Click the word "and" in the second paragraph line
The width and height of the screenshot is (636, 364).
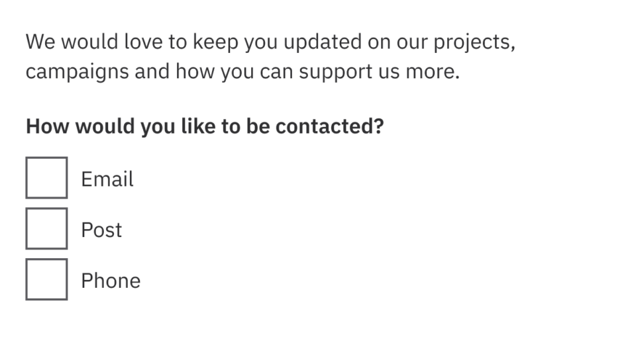150,71
